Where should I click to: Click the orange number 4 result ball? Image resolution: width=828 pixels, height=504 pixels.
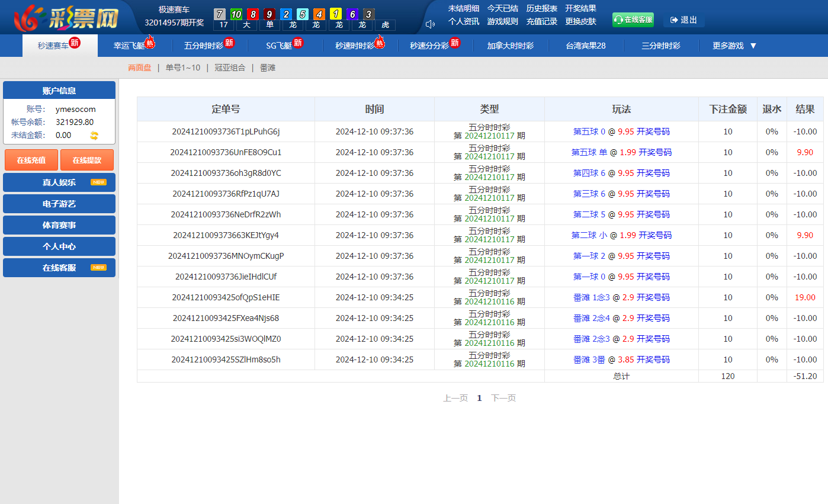319,14
